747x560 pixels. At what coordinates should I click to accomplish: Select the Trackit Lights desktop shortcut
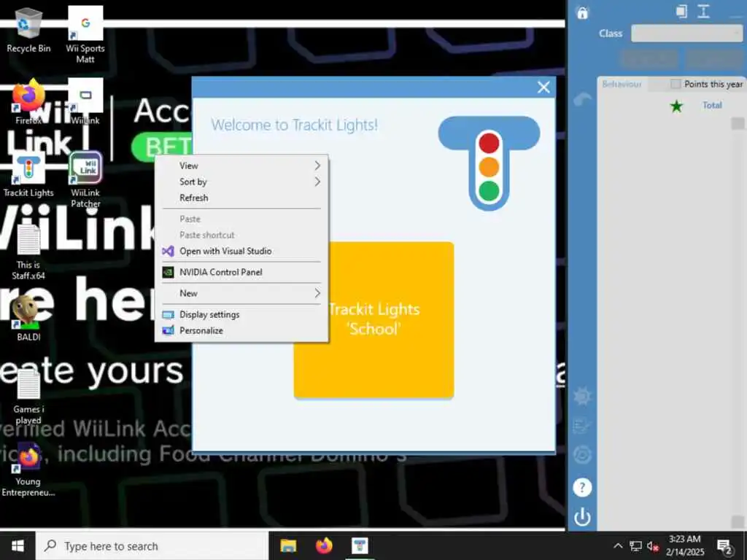coord(28,174)
